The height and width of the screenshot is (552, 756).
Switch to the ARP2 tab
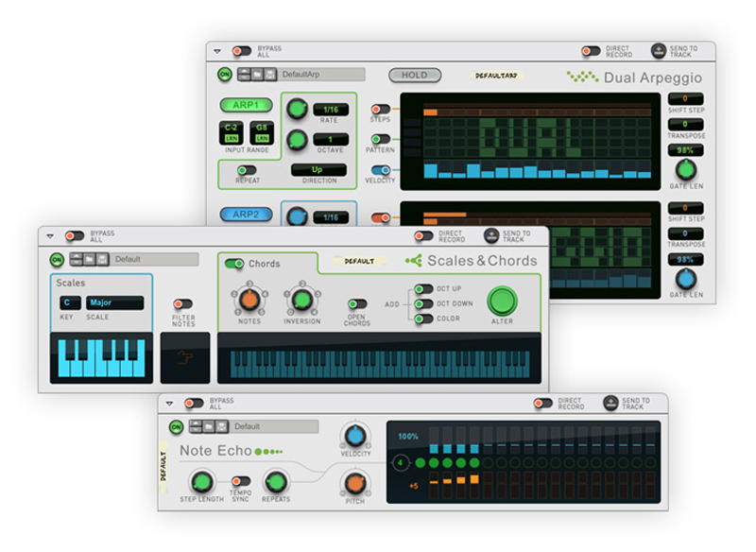[246, 214]
